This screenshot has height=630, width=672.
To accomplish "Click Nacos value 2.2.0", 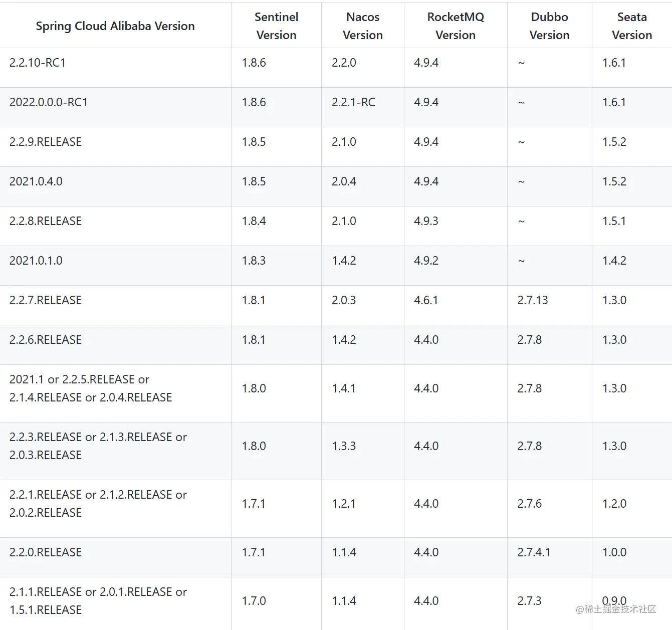I will [344, 63].
